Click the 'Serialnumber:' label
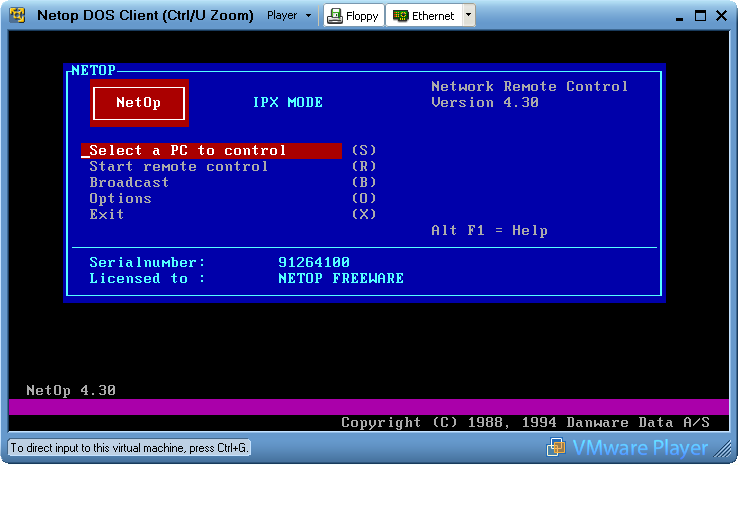This screenshot has width=738, height=512. (147, 263)
